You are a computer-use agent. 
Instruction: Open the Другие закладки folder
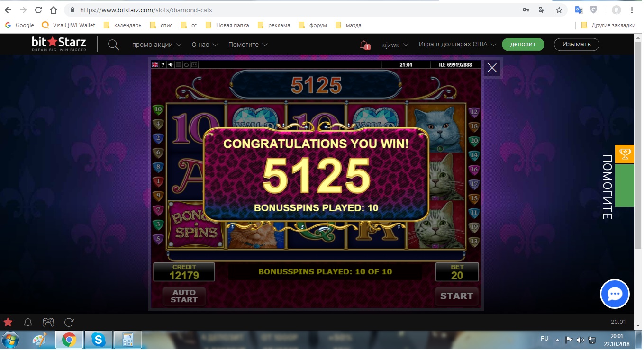click(608, 25)
